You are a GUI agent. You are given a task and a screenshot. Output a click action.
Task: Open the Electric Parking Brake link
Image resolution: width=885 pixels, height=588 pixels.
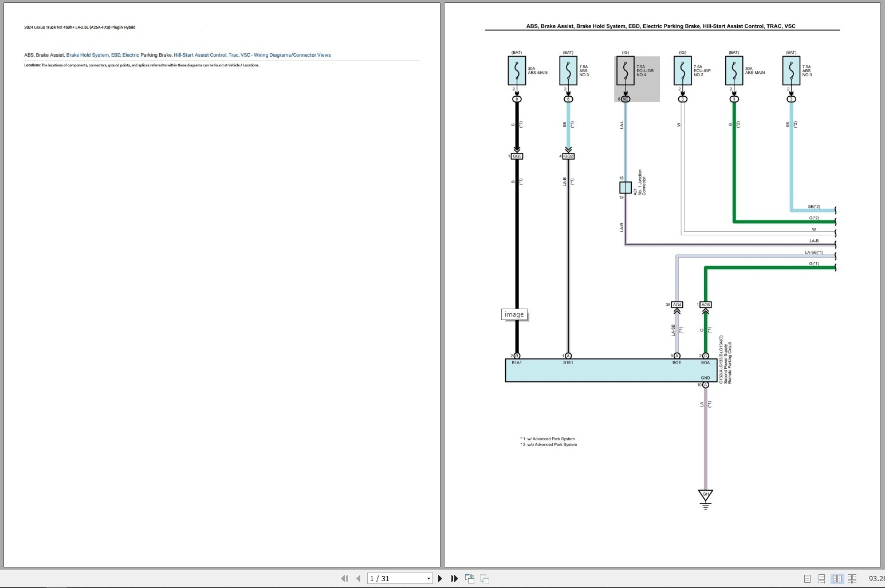130,54
